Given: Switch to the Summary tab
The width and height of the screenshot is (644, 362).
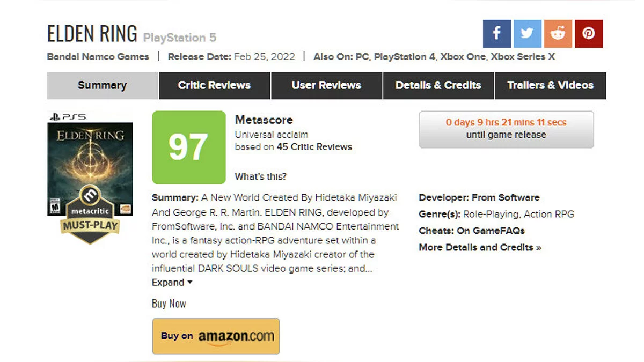Looking at the screenshot, I should coord(103,85).
